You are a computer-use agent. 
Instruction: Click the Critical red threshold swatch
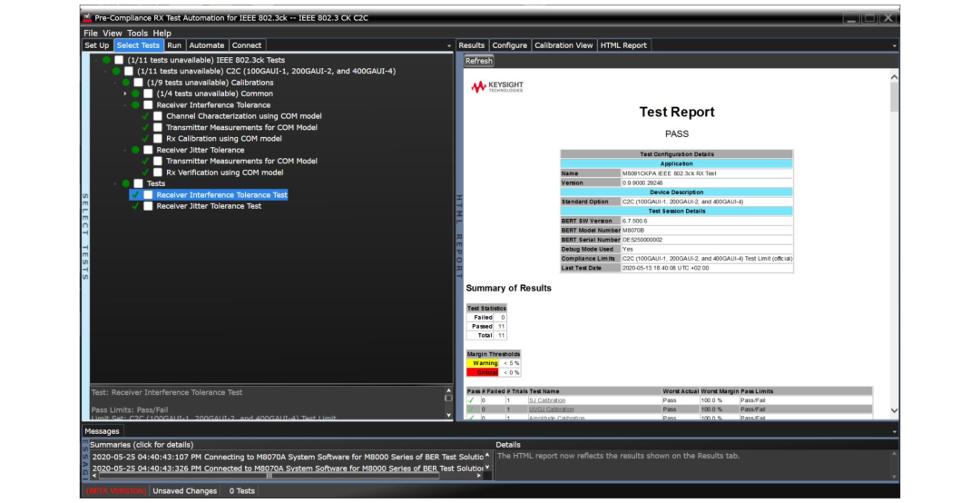[483, 372]
